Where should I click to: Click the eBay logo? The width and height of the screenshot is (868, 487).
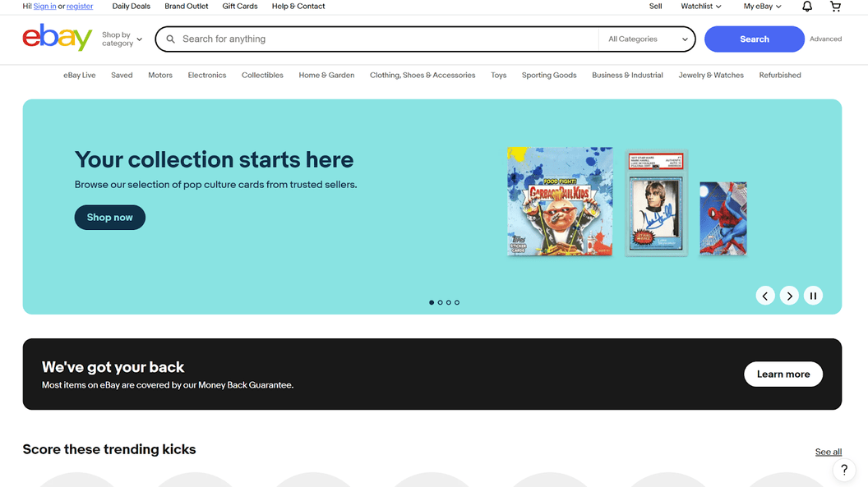[57, 38]
